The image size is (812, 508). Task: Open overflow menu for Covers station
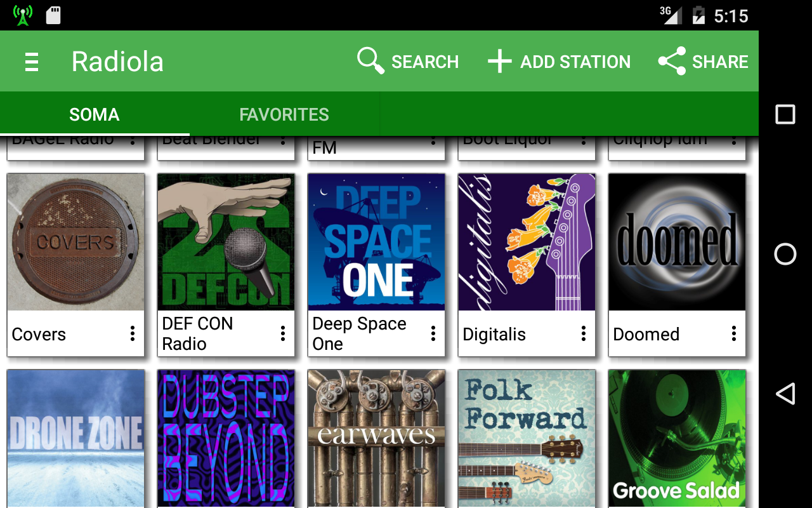click(132, 333)
